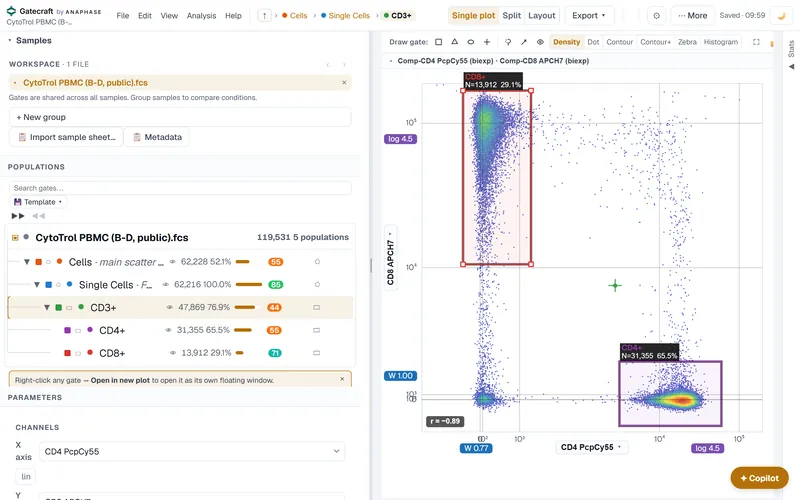The width and height of the screenshot is (800, 500).
Task: Toggle visibility eye for Single Cells population
Action: click(165, 284)
